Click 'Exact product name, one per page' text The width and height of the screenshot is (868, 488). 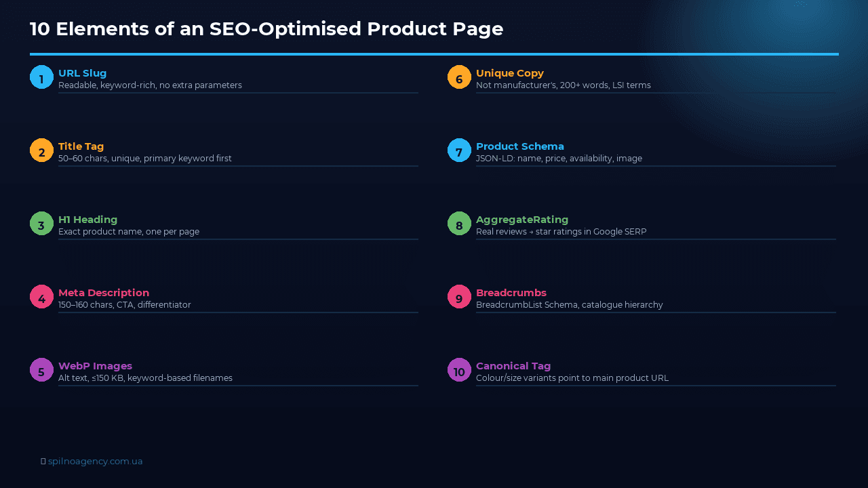pos(129,232)
